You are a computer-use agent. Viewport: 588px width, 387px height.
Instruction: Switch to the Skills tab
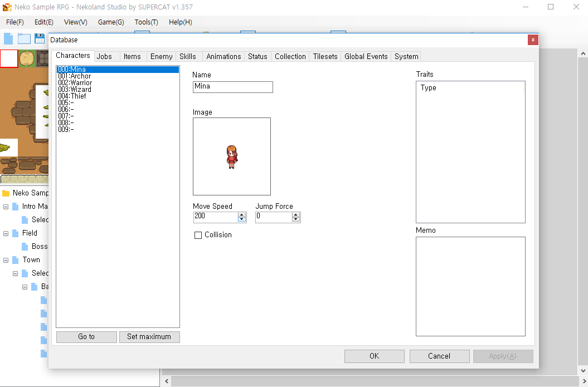click(188, 56)
